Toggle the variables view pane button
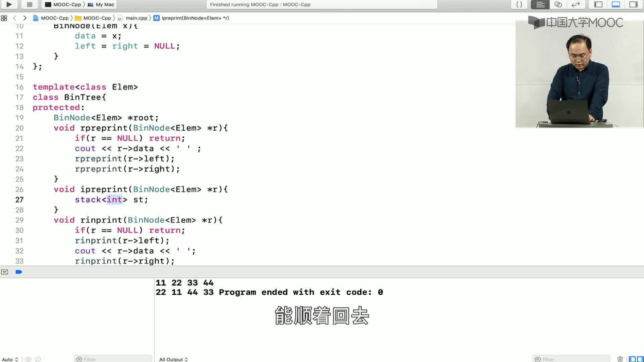 pos(632,359)
